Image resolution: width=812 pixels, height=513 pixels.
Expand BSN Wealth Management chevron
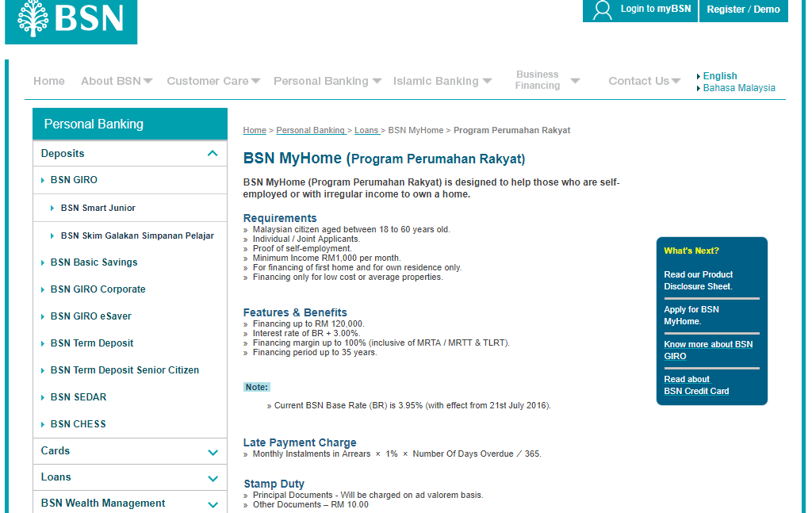(213, 505)
